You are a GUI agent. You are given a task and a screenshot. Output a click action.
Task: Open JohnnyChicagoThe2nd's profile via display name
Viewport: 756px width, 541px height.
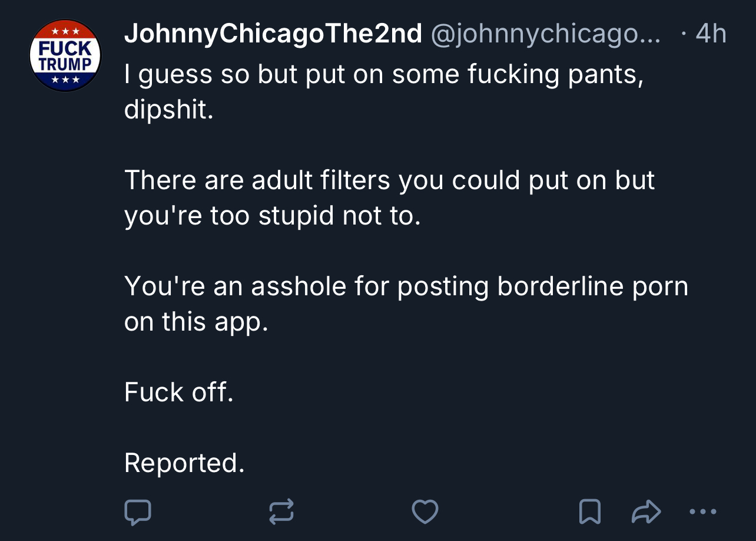tap(273, 34)
